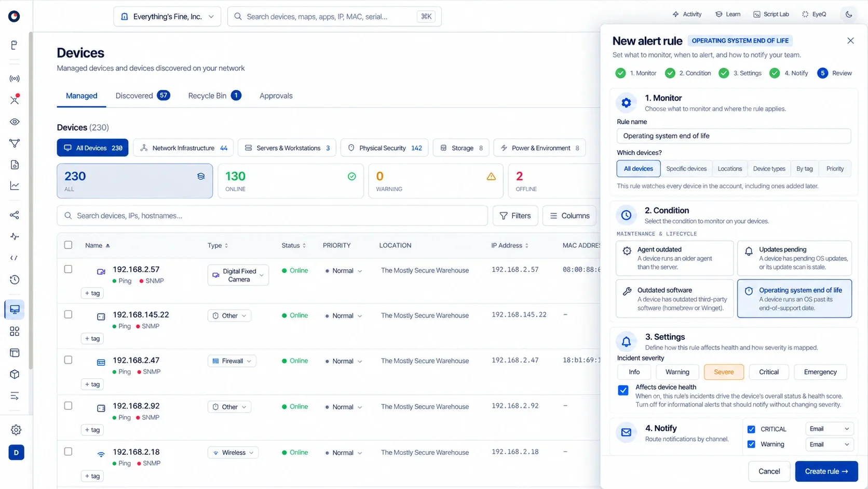Image resolution: width=868 pixels, height=489 pixels.
Task: Switch to the Approvals tab
Action: pos(276,96)
